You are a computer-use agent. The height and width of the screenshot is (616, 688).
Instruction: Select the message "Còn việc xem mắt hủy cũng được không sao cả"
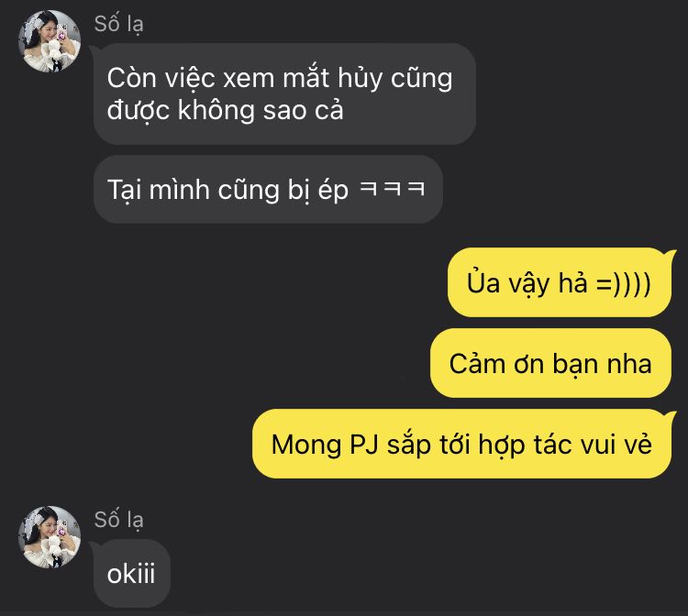[x=284, y=93]
